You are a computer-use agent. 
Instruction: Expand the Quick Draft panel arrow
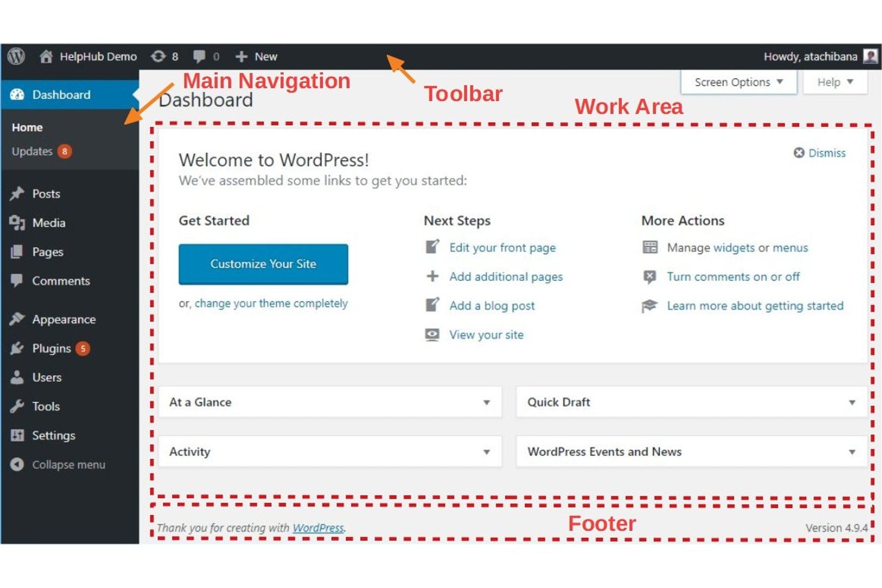click(x=852, y=403)
